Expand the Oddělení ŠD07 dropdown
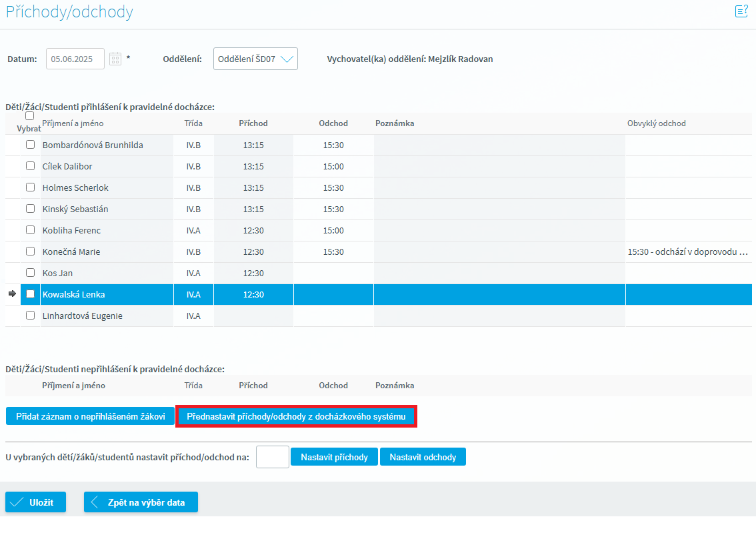 [255, 59]
